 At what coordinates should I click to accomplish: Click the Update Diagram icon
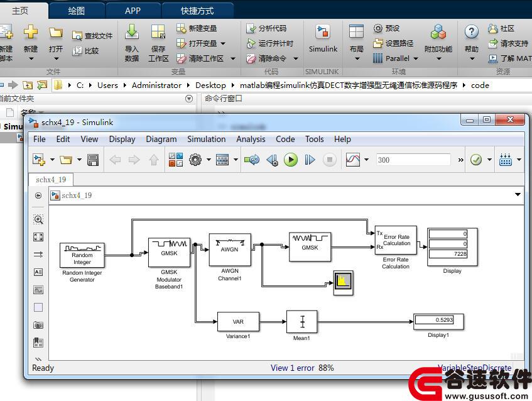(x=252, y=160)
